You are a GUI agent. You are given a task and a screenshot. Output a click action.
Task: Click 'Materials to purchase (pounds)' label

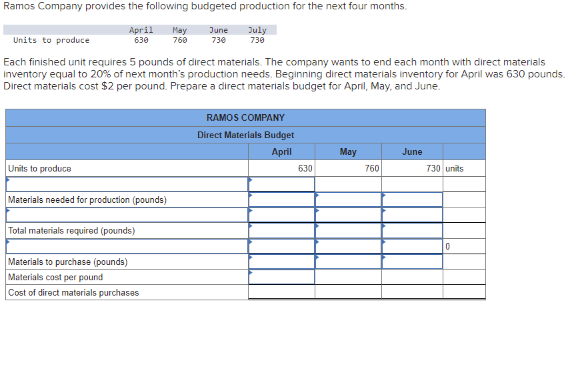coord(68,262)
